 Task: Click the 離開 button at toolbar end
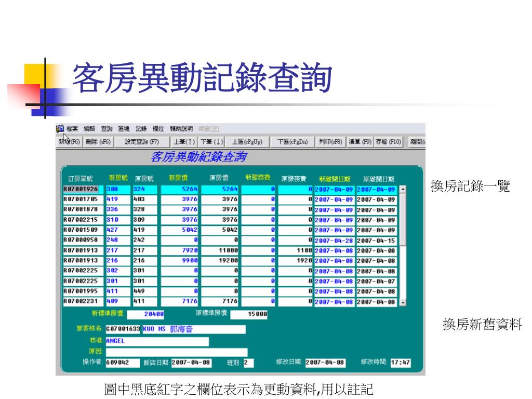point(417,142)
